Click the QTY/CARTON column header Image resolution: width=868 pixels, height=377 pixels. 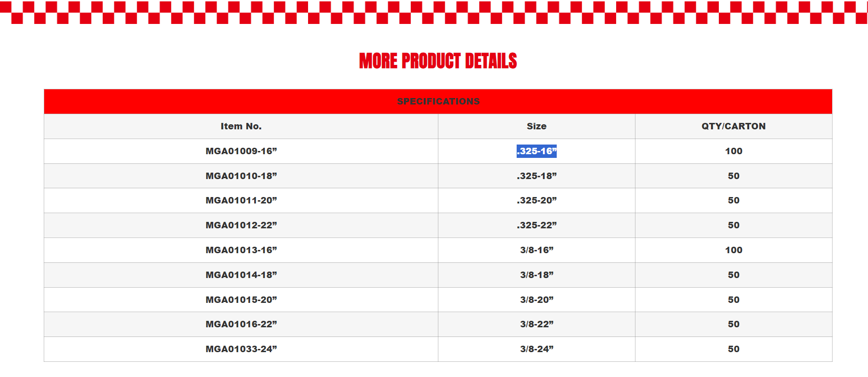tap(734, 126)
